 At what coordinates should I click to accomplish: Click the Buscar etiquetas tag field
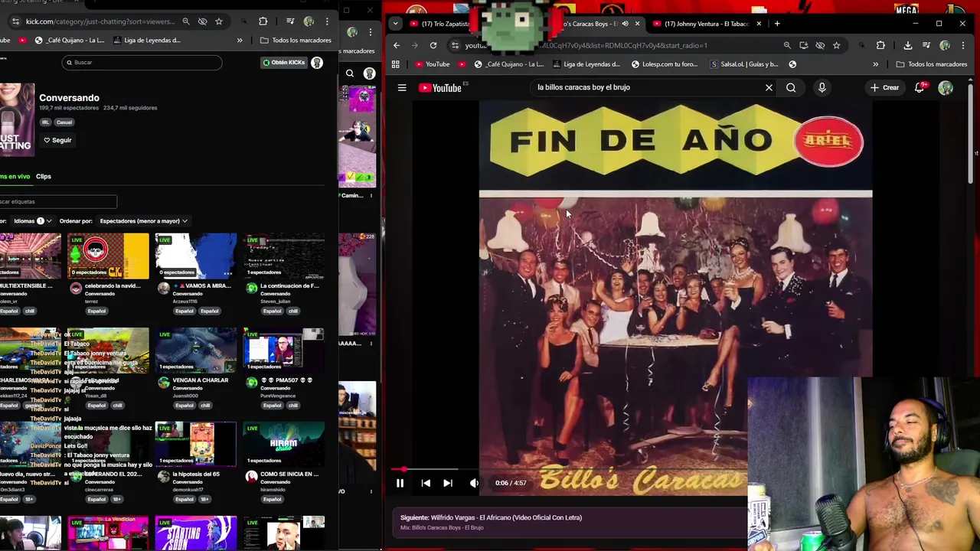pyautogui.click(x=58, y=201)
